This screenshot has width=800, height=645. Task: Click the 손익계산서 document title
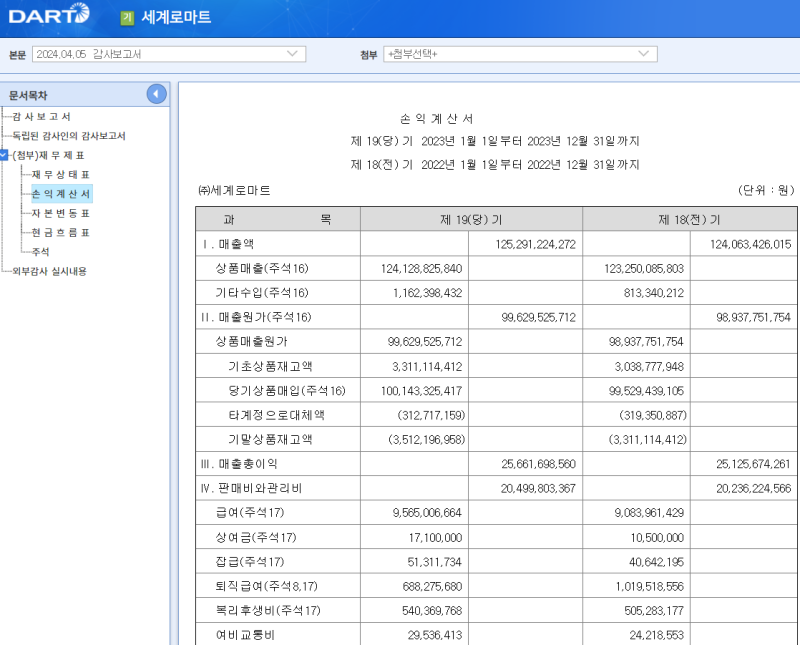tap(437, 119)
